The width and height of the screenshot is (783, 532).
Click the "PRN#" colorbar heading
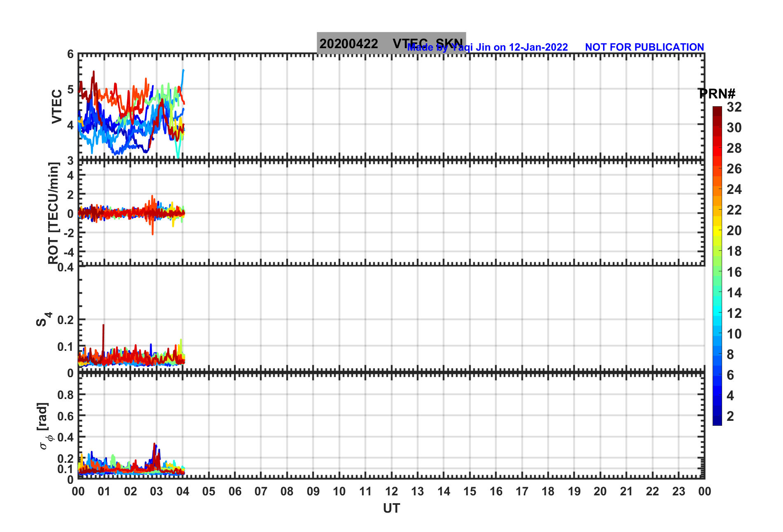pos(717,94)
